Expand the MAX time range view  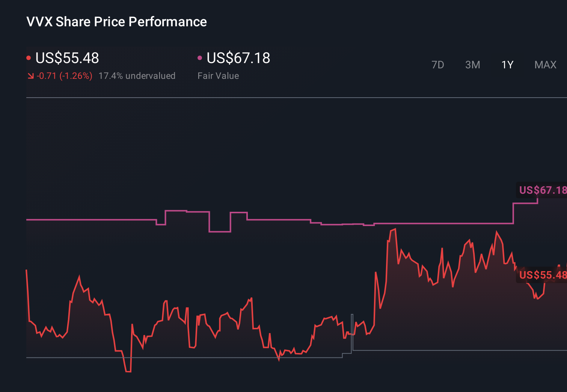545,65
